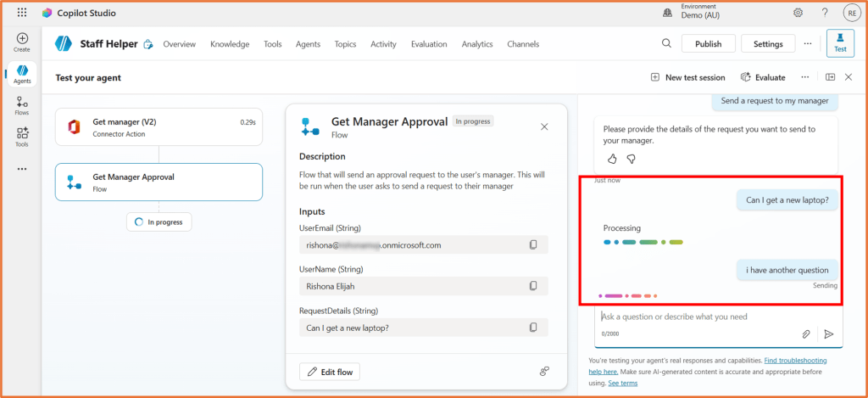This screenshot has width=868, height=398.
Task: Click the thumbs down feedback icon
Action: pyautogui.click(x=631, y=159)
